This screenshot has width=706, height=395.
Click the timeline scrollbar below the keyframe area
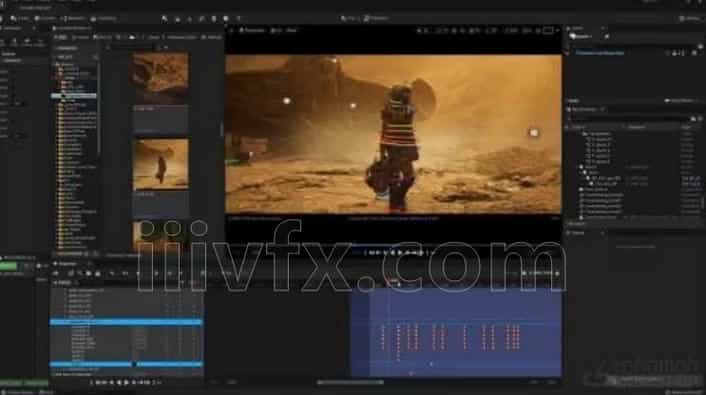[350, 382]
